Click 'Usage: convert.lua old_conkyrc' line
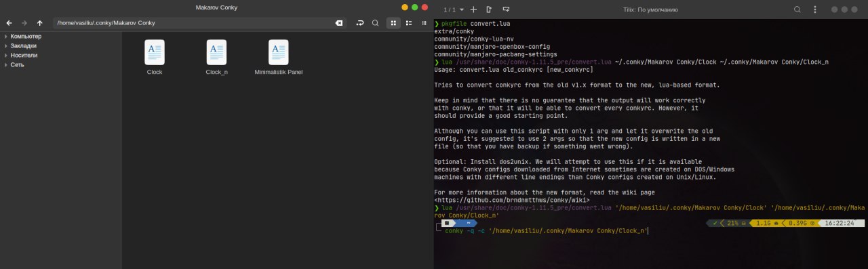Screen dimensions: 868x269 513,70
